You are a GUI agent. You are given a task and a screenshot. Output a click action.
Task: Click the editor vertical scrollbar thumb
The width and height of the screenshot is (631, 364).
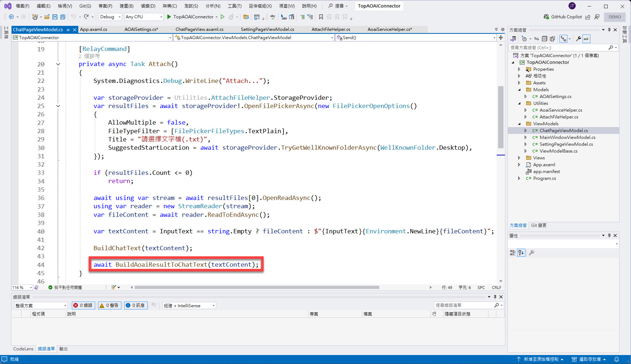tap(501, 117)
